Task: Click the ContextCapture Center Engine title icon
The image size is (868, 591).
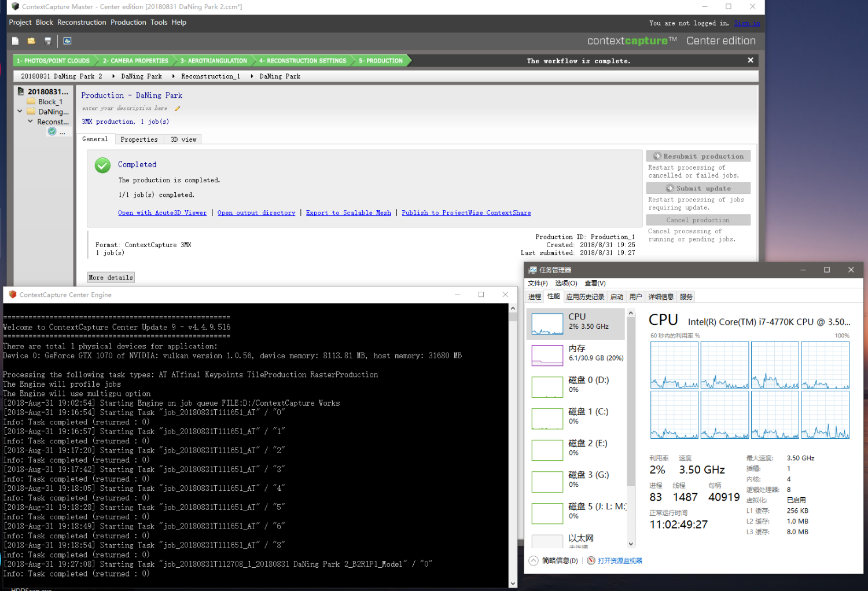Action: tap(13, 295)
